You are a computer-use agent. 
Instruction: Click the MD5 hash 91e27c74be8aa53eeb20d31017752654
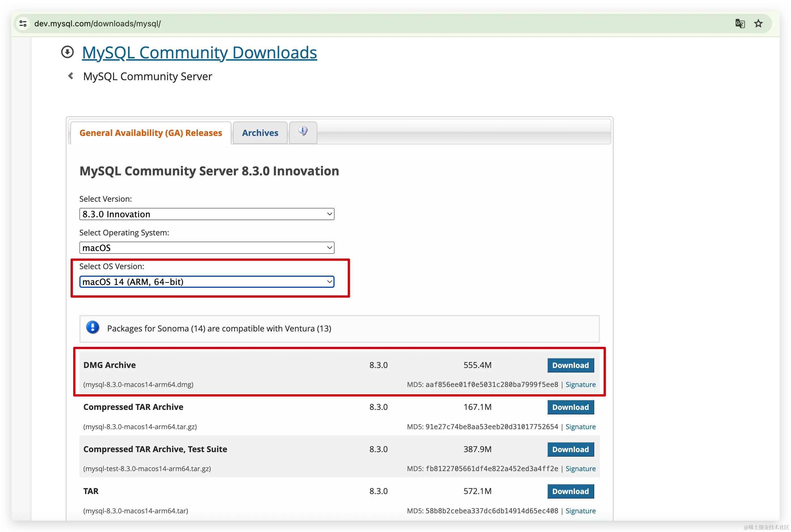point(492,427)
